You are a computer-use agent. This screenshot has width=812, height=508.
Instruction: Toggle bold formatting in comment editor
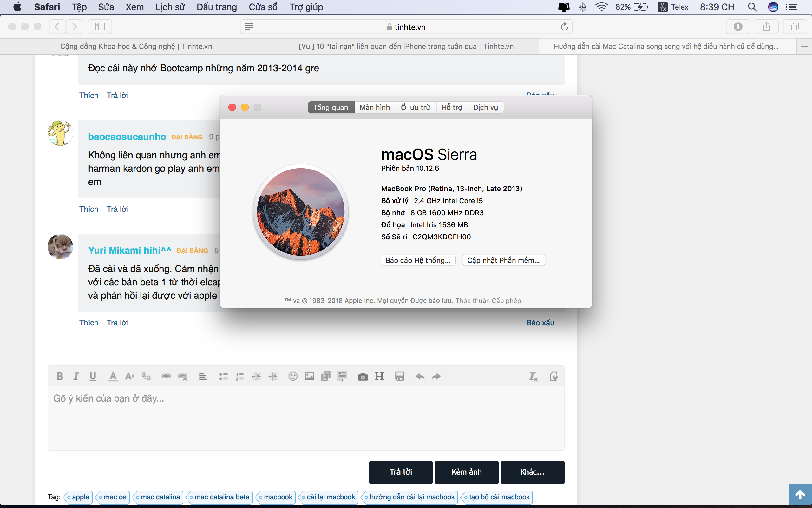(60, 376)
